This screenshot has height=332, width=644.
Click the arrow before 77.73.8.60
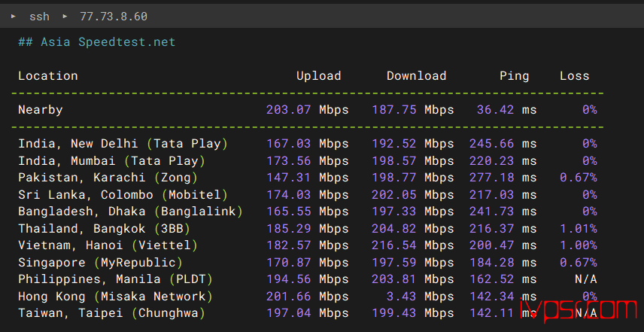click(65, 17)
